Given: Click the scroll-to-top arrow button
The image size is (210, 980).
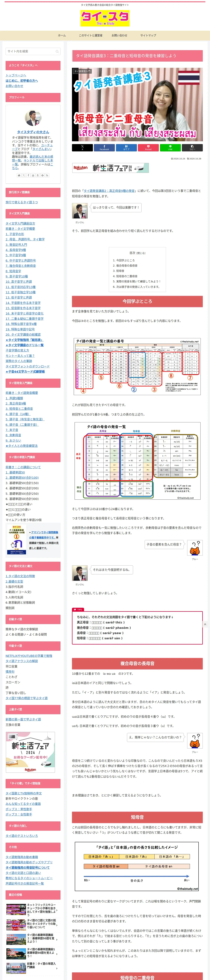Looking at the screenshot, I should 205,624.
